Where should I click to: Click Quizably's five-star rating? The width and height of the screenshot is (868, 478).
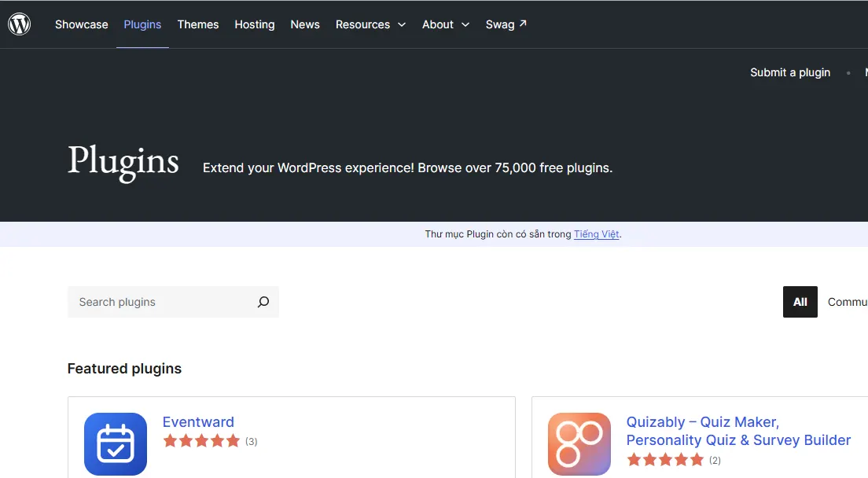[665, 460]
